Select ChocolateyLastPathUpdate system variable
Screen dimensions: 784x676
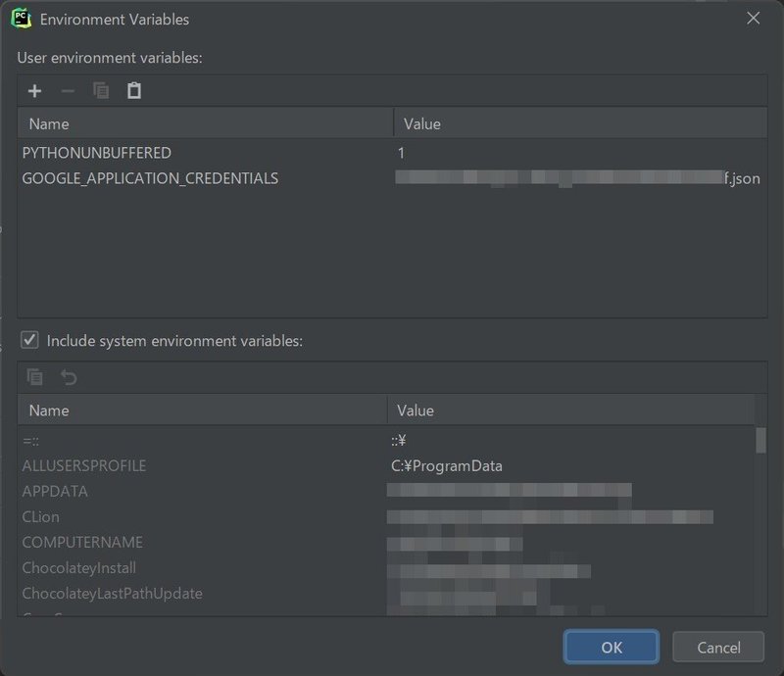[x=112, y=594]
